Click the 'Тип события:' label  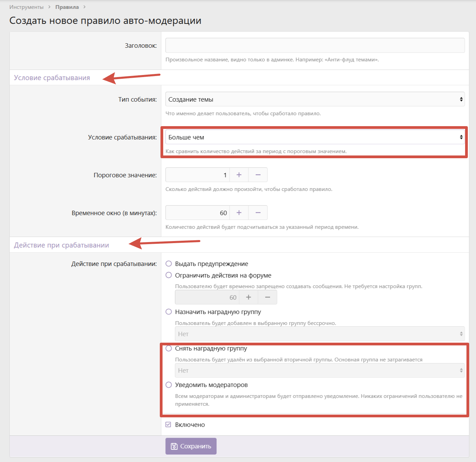click(x=138, y=100)
